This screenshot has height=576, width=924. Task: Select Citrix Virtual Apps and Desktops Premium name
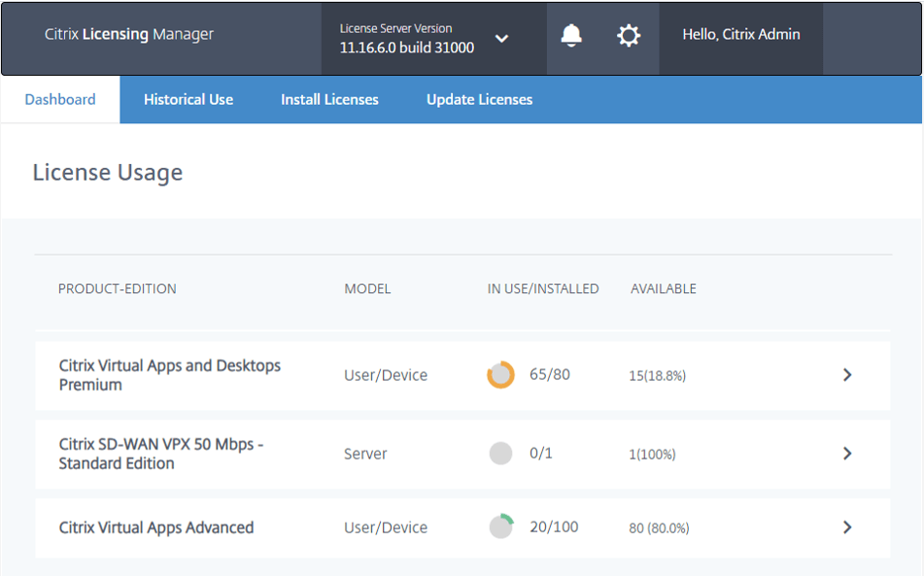[170, 375]
